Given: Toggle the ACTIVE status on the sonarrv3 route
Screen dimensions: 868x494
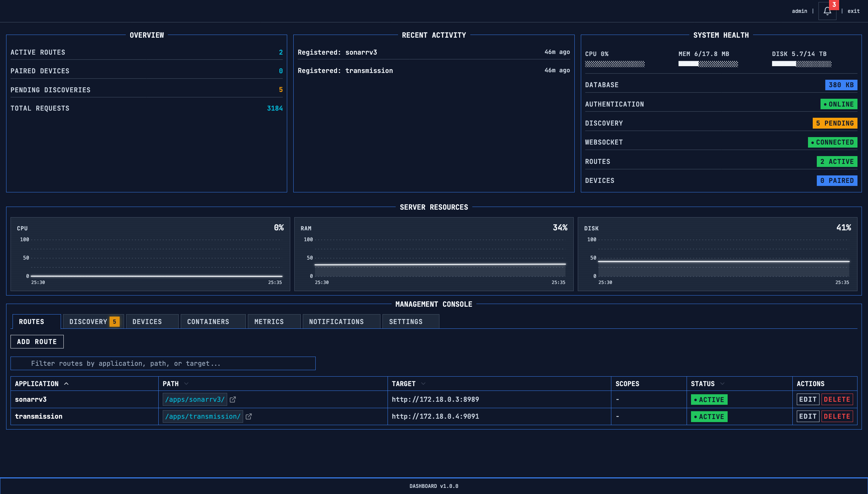Looking at the screenshot, I should tap(709, 399).
